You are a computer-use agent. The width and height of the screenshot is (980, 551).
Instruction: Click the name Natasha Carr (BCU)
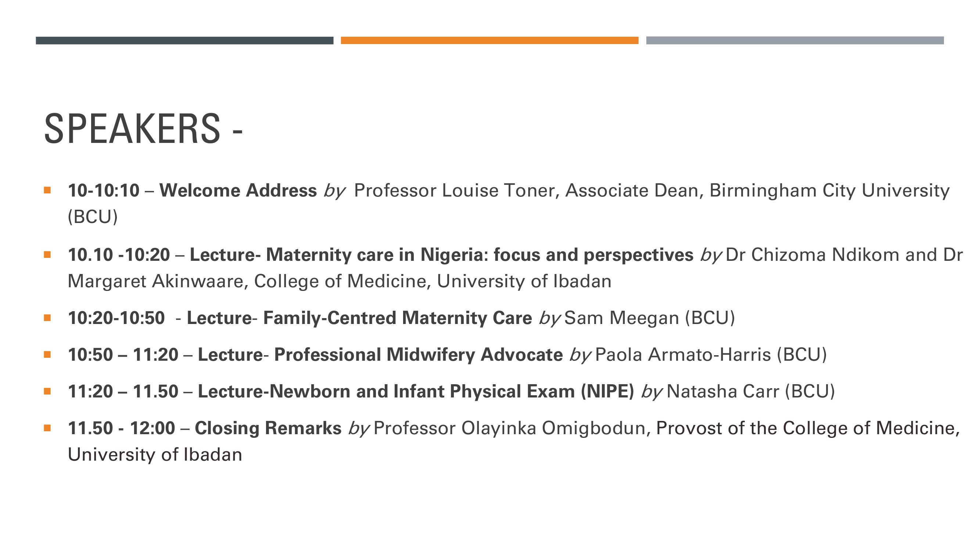[x=751, y=391]
